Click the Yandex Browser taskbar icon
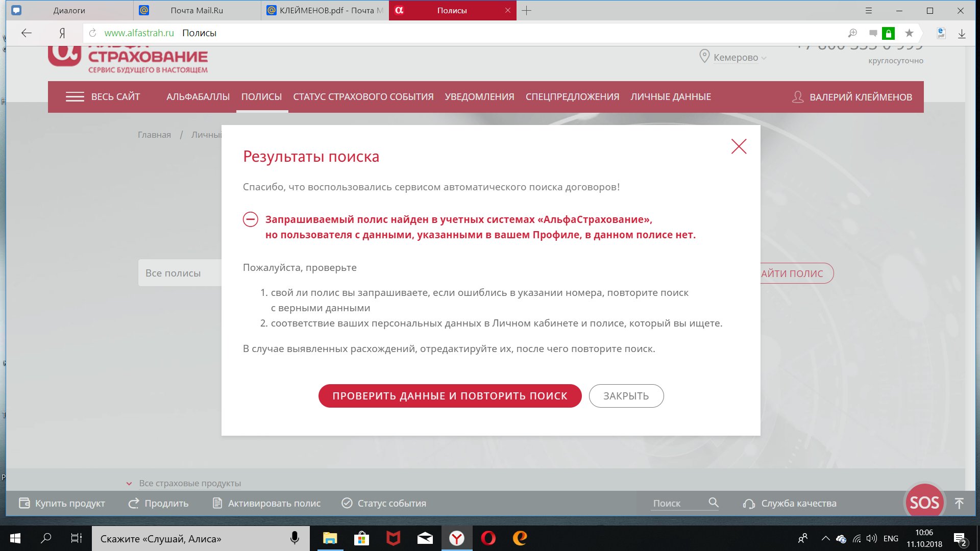Image resolution: width=980 pixels, height=551 pixels. pyautogui.click(x=457, y=538)
